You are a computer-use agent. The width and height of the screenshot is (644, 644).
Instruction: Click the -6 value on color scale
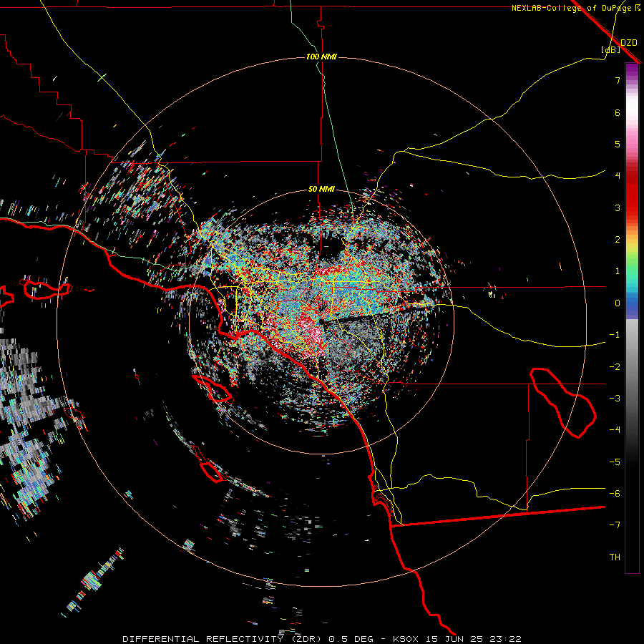point(615,494)
